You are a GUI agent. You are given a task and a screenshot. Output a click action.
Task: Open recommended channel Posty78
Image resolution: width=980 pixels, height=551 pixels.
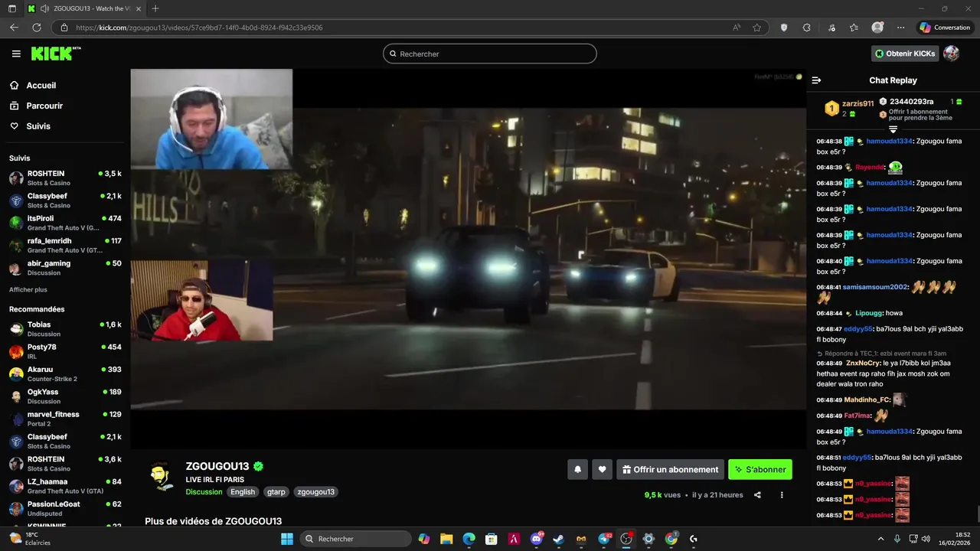pyautogui.click(x=65, y=351)
